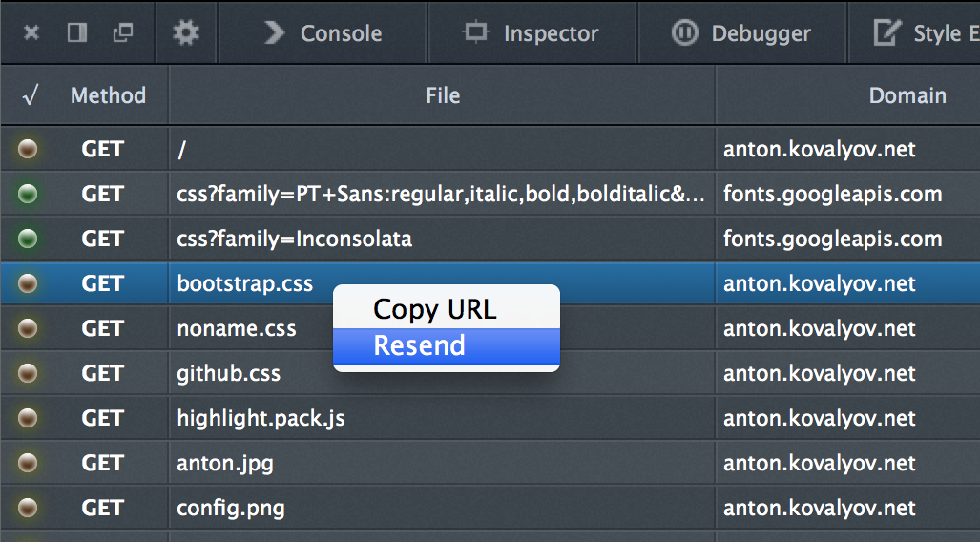Open the Inspector tab
Viewport: 980px width, 542px height.
[x=532, y=33]
